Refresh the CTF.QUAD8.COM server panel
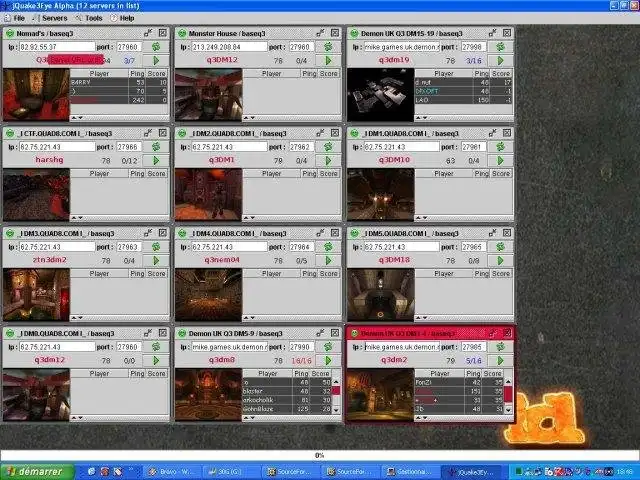The image size is (640, 480). coord(156,147)
